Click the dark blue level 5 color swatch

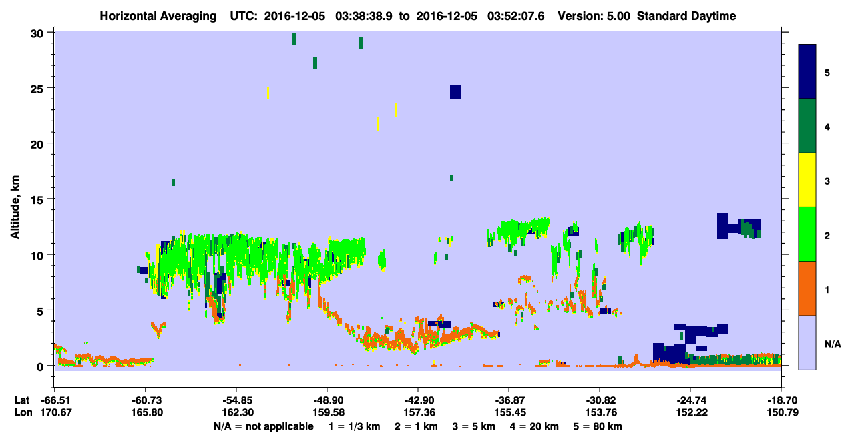(807, 72)
